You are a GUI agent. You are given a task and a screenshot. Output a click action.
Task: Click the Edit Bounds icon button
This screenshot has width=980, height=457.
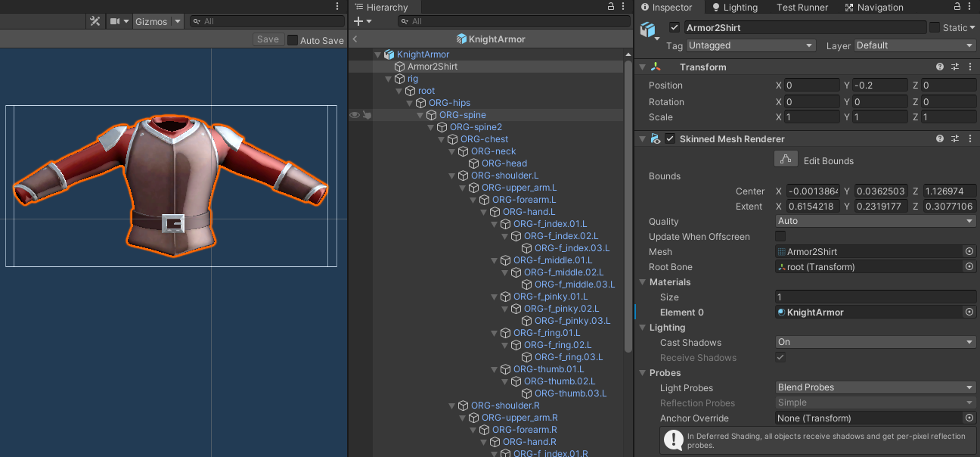[786, 160]
